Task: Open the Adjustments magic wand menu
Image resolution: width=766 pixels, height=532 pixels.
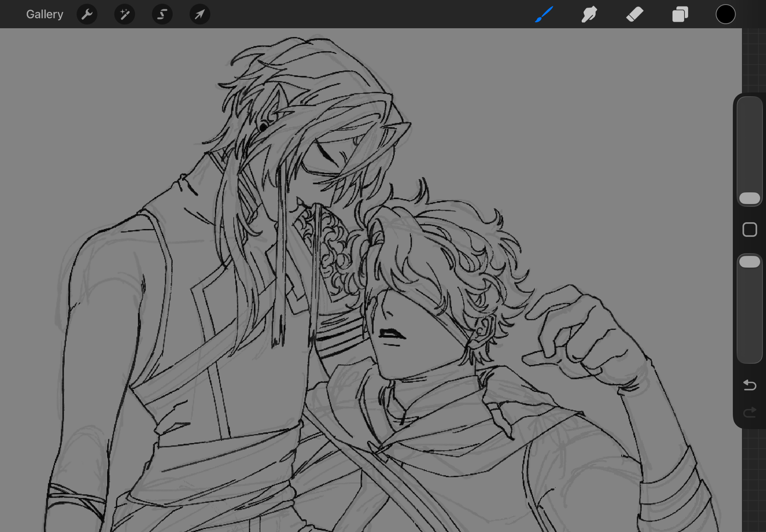Action: 124,15
